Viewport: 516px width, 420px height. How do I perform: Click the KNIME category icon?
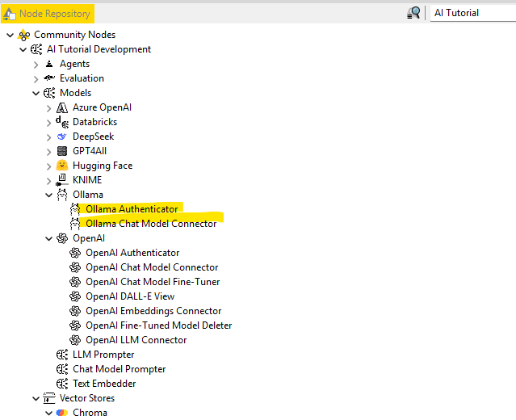[x=62, y=180]
